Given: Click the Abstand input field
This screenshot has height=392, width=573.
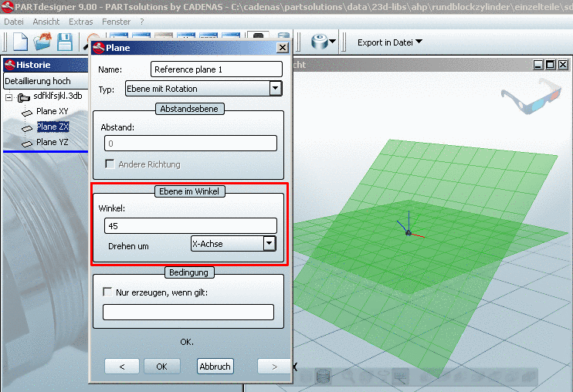Looking at the screenshot, I should coord(191,143).
